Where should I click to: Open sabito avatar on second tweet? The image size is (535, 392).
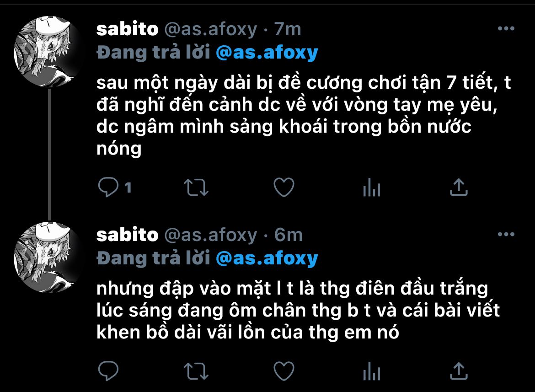click(x=48, y=257)
